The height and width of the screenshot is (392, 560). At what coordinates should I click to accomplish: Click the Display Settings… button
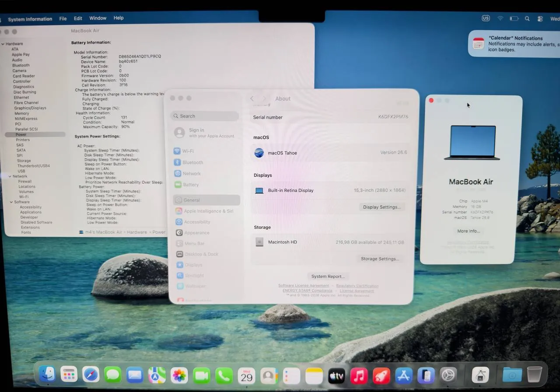(x=381, y=207)
